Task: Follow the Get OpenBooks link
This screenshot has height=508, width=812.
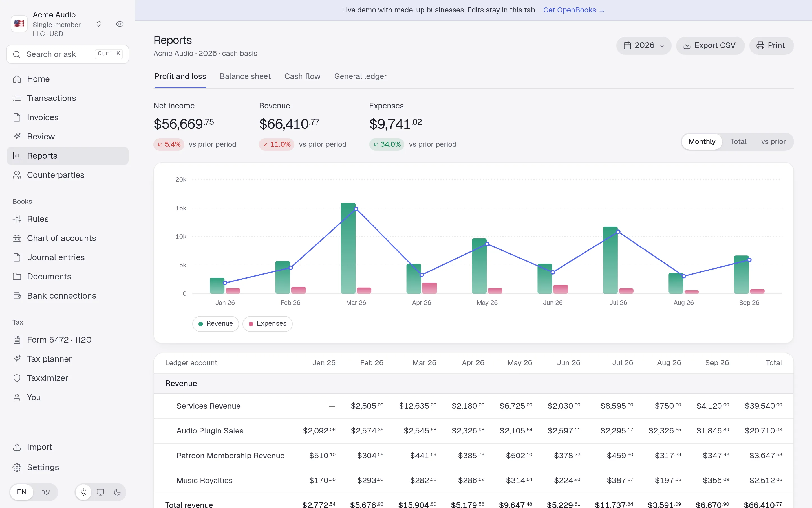Action: 573,10
